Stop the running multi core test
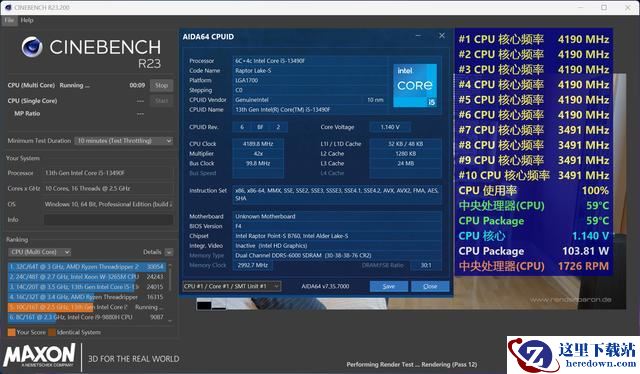This screenshot has height=374, width=640. [x=161, y=85]
